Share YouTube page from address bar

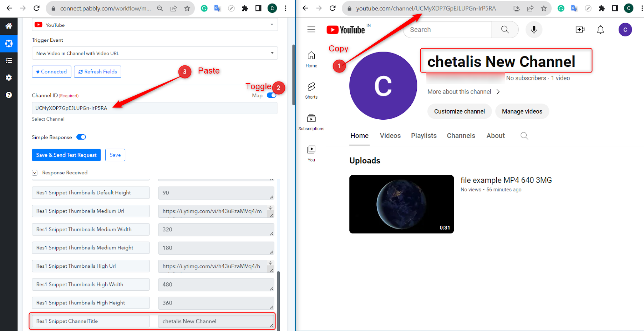coord(530,8)
